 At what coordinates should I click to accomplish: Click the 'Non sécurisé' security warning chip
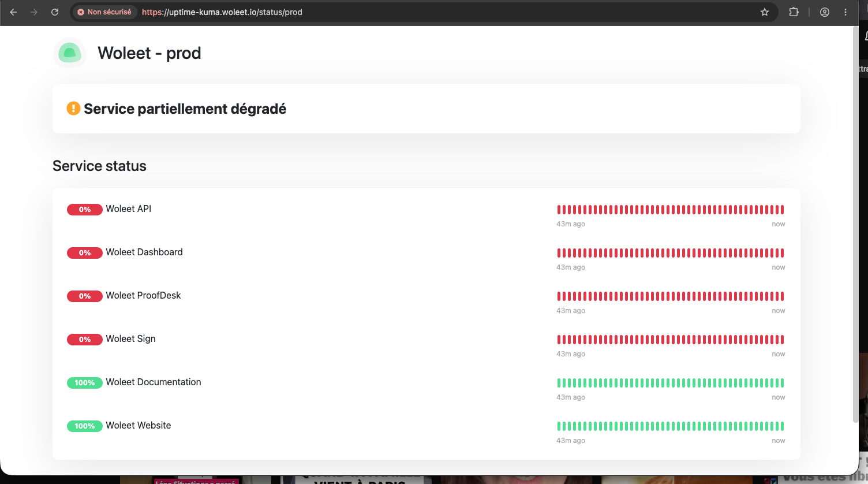coord(104,12)
